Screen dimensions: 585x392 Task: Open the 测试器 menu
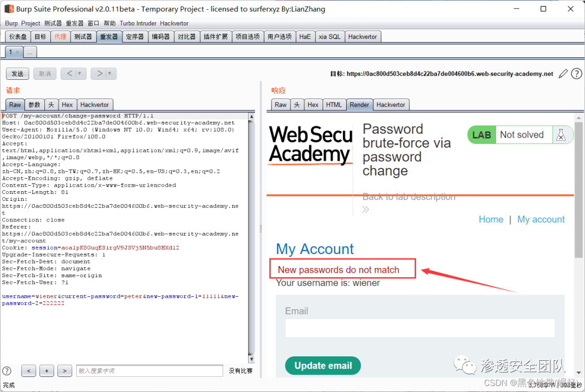[x=53, y=23]
